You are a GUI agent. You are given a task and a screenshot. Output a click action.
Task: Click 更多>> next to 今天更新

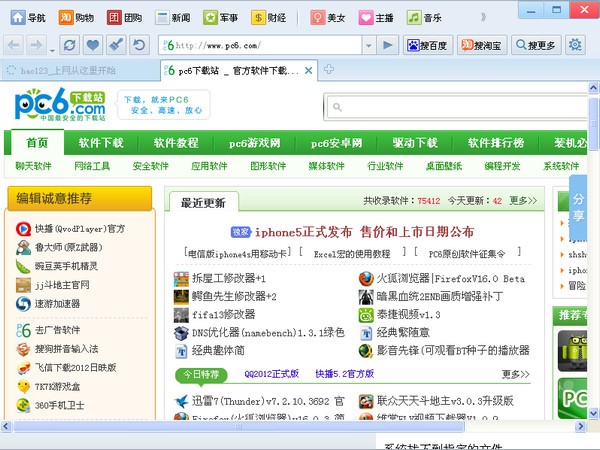coord(523,201)
